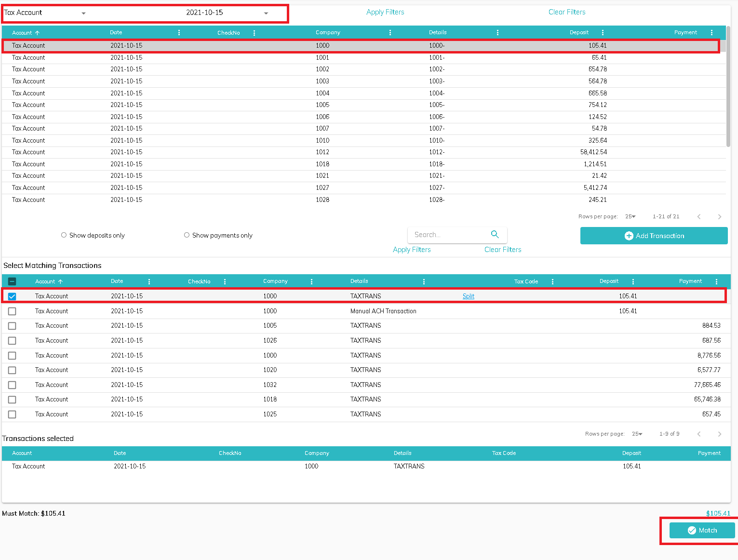Change rows per page in top table
This screenshot has height=560, width=738.
pos(631,217)
